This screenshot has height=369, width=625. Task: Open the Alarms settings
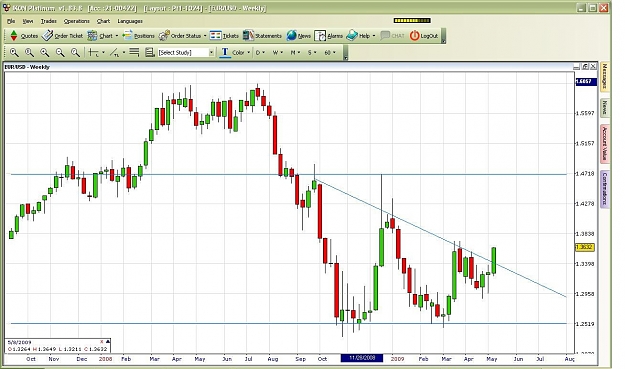328,36
